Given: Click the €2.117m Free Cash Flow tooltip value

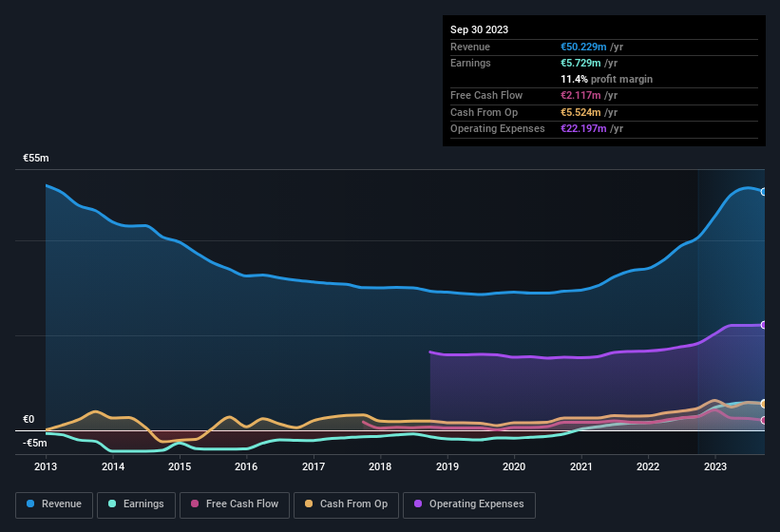Looking at the screenshot, I should point(586,95).
